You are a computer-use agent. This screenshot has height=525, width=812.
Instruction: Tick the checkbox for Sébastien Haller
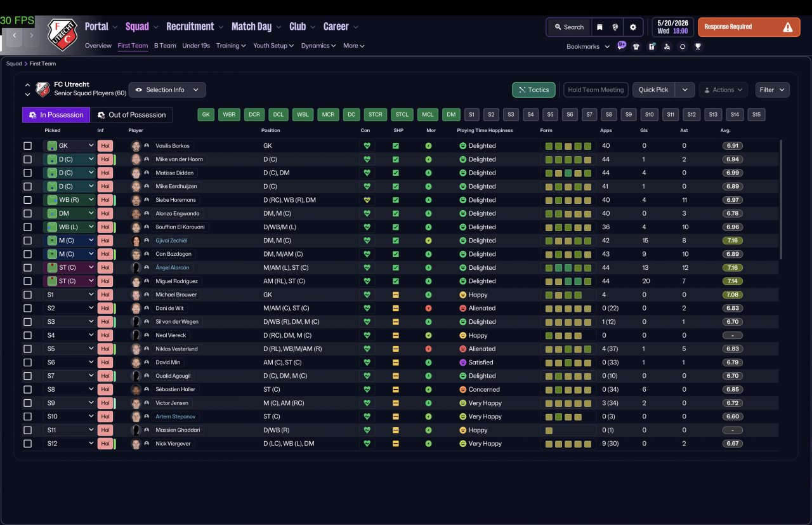(27, 390)
